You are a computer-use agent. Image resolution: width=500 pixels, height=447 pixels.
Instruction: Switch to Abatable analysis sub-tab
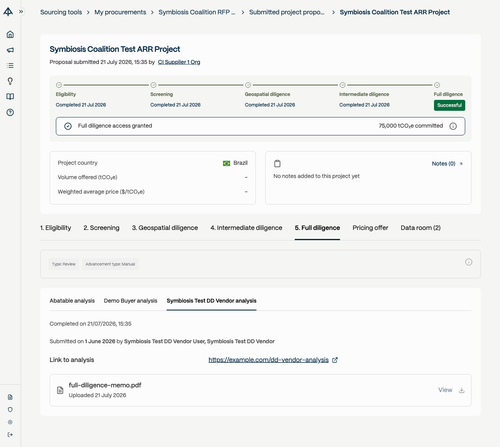72,301
